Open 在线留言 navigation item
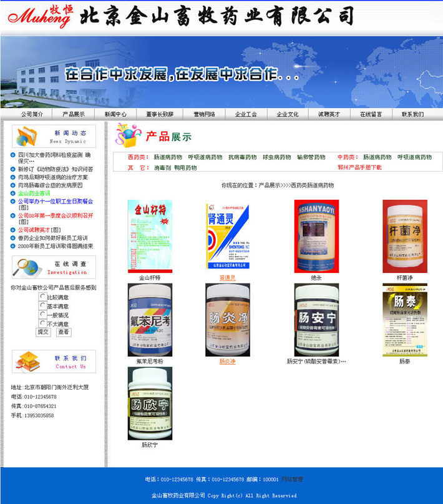The height and width of the screenshot is (504, 443). click(x=371, y=114)
